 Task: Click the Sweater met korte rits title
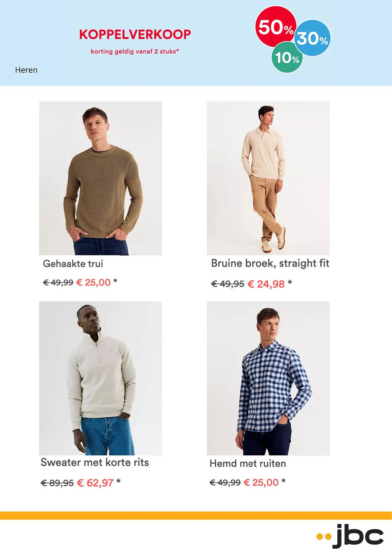[95, 462]
